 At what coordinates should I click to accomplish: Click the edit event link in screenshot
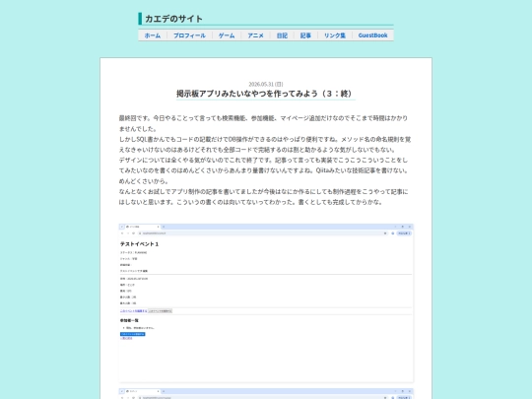click(x=133, y=310)
